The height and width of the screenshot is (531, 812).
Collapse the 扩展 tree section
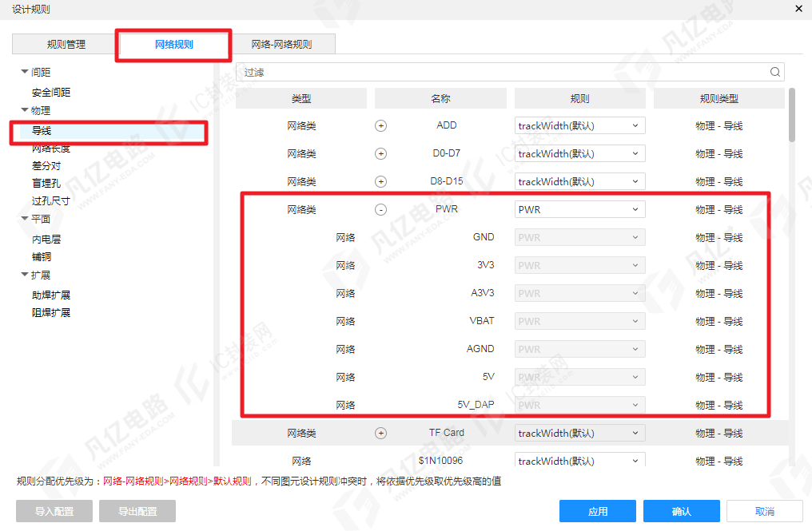pyautogui.click(x=24, y=275)
